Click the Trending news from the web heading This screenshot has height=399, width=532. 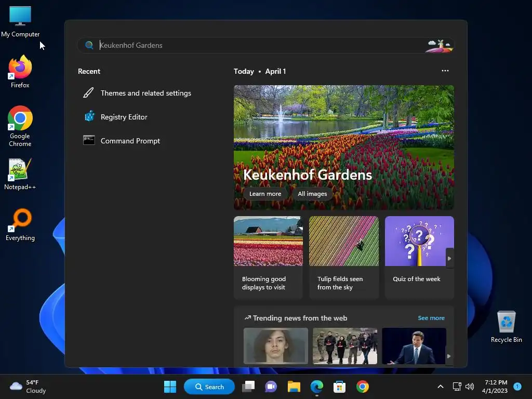(300, 318)
